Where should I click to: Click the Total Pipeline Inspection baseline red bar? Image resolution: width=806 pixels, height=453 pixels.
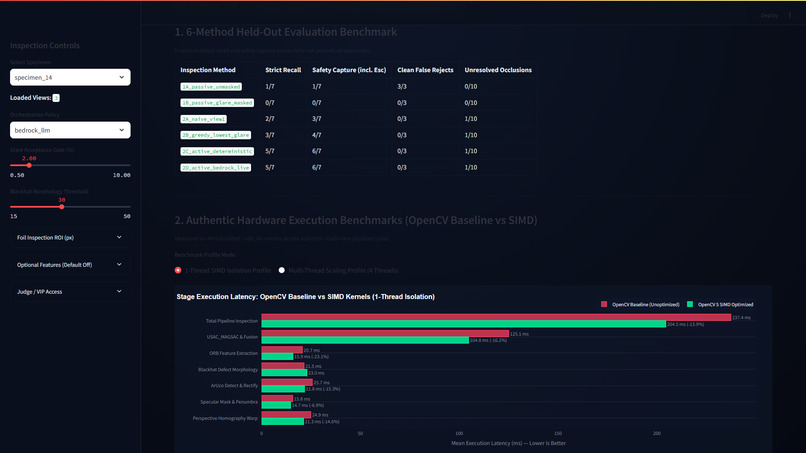(x=496, y=317)
